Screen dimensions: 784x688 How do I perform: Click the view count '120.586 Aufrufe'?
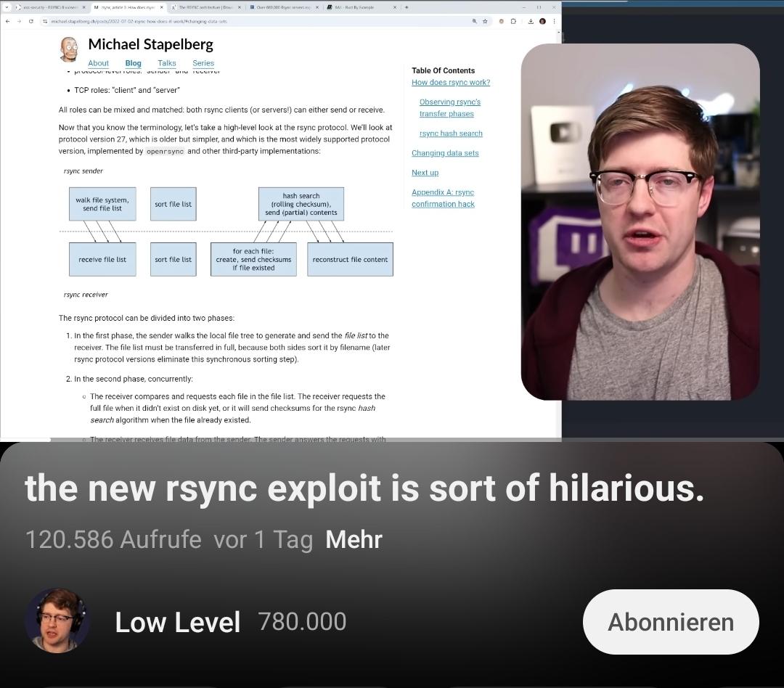[113, 539]
